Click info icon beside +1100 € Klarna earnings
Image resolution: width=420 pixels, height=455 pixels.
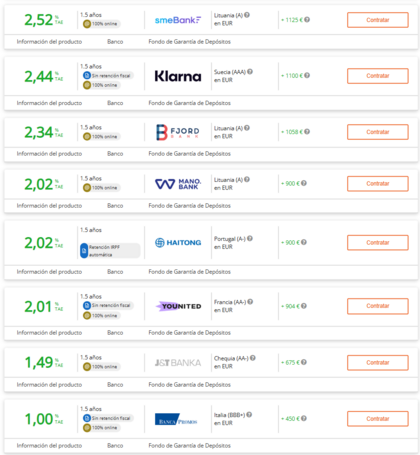pyautogui.click(x=307, y=76)
